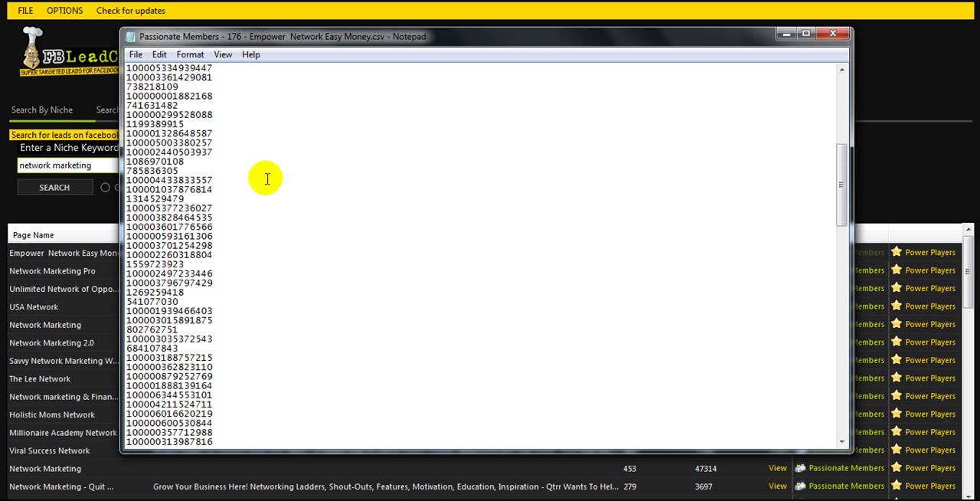
Task: Click the star icon in Network Marketing 2.0 row
Action: point(896,342)
